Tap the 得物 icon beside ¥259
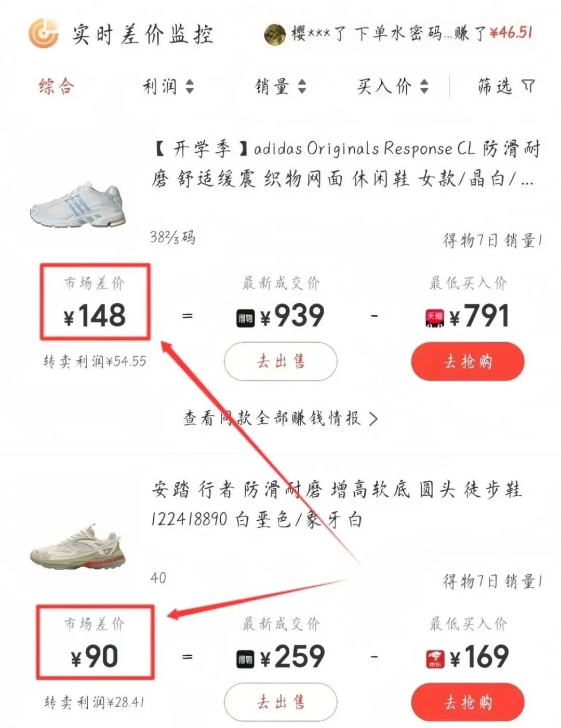561x728 pixels. (246, 659)
